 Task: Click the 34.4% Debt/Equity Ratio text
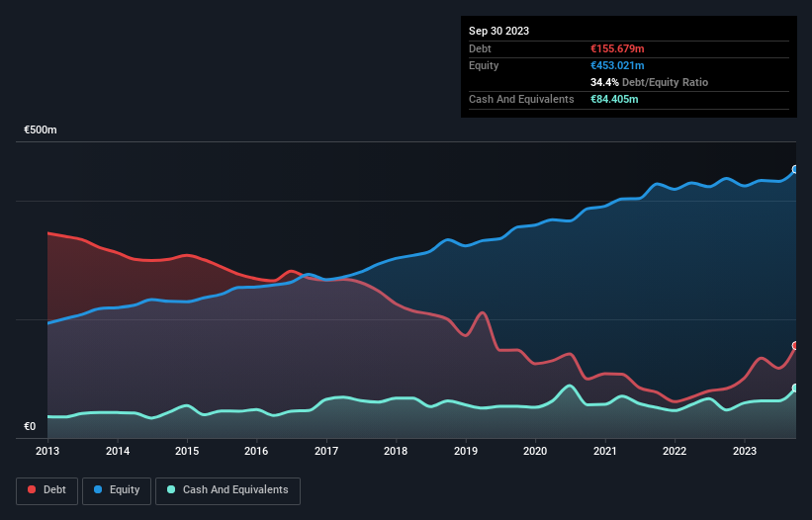pyautogui.click(x=649, y=82)
